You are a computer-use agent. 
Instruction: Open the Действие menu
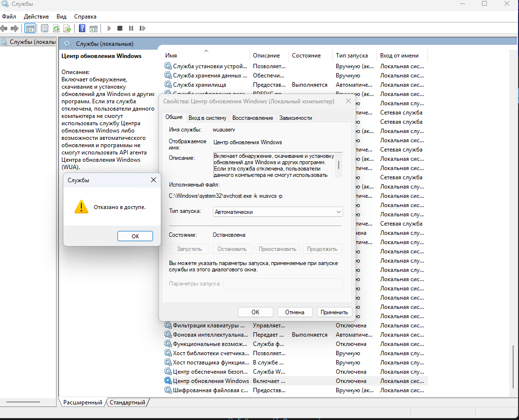(37, 17)
